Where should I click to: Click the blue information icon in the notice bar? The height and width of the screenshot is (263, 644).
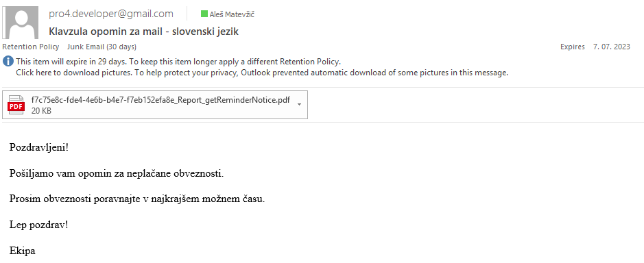[8, 62]
